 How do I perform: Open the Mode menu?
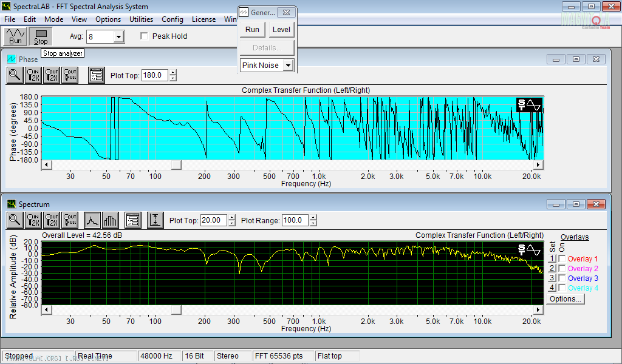click(53, 19)
